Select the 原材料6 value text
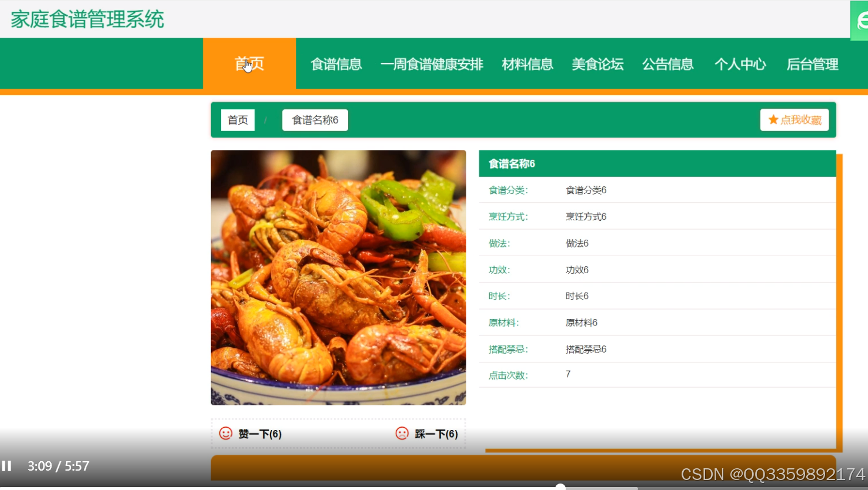 pos(582,323)
